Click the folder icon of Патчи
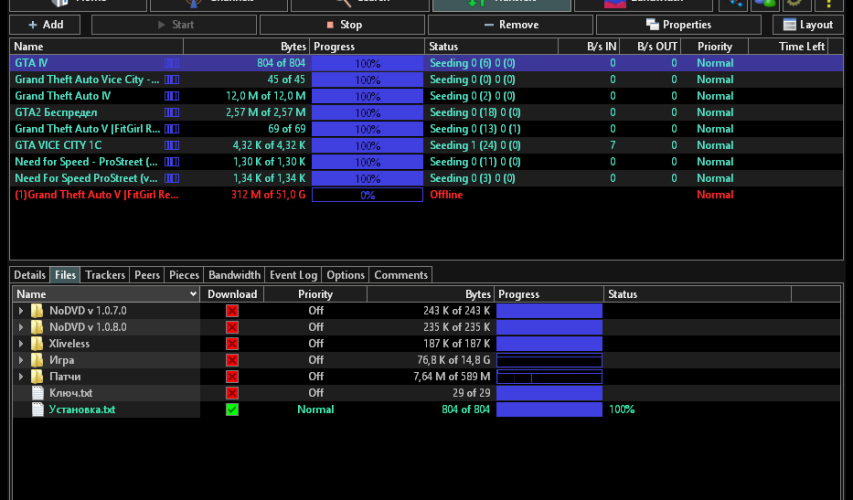This screenshot has height=500, width=853. click(37, 376)
